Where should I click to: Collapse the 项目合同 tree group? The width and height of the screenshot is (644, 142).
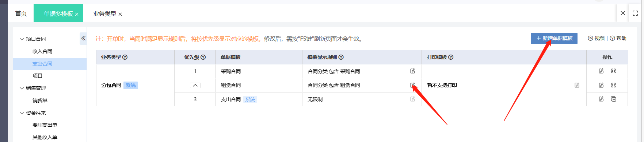pyautogui.click(x=22, y=39)
